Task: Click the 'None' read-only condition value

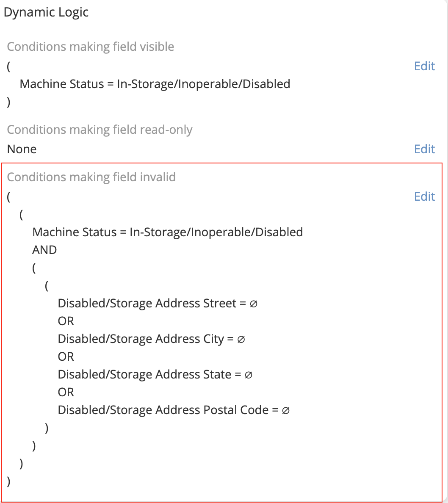Action: point(22,149)
